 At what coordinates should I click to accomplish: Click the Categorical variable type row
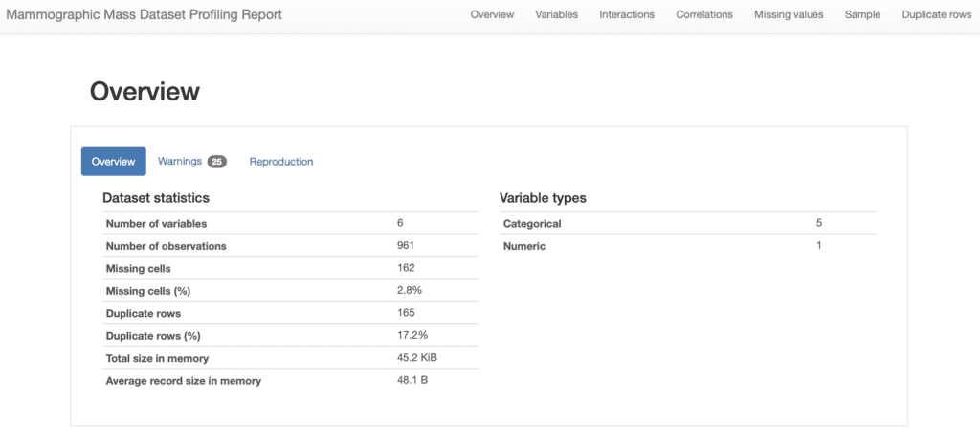[x=687, y=223]
